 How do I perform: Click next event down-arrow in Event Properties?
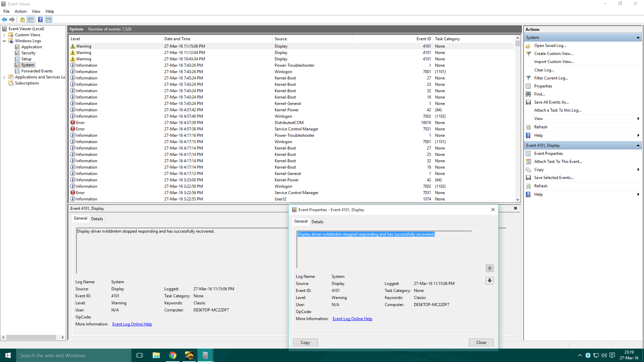point(489,281)
